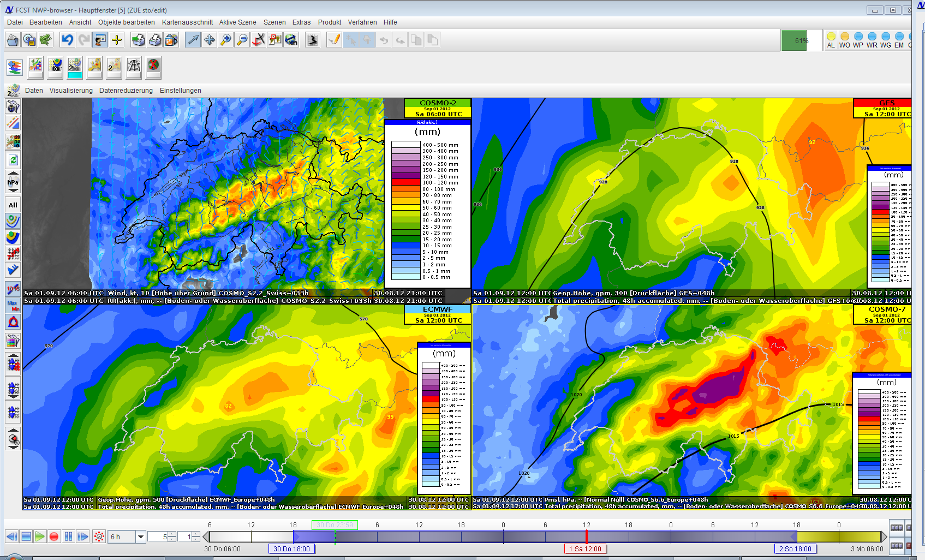Screen dimensions: 925x560
Task: Click the yellow crosshair icon
Action: (x=117, y=40)
